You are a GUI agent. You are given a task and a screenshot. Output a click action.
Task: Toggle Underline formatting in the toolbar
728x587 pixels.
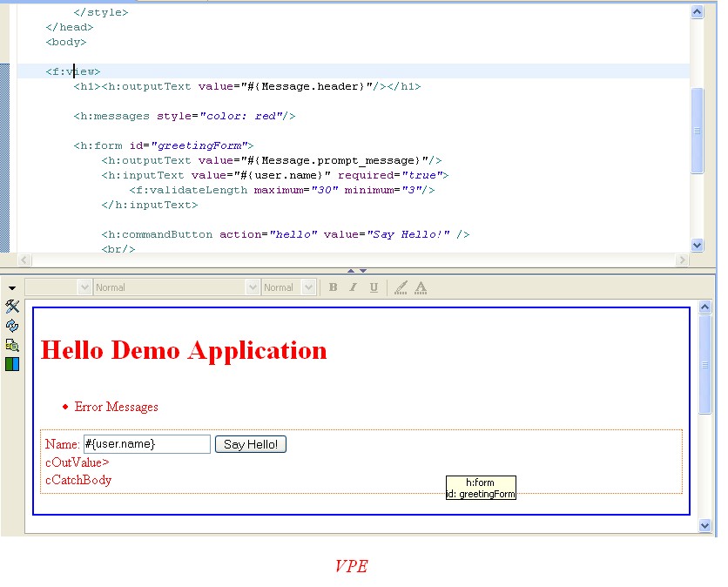[374, 287]
